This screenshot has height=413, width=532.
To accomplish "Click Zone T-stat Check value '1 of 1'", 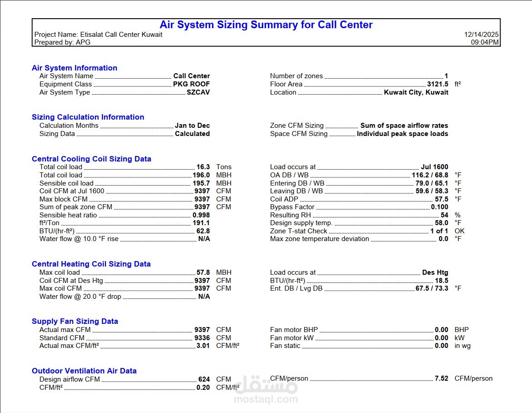I will [x=439, y=231].
